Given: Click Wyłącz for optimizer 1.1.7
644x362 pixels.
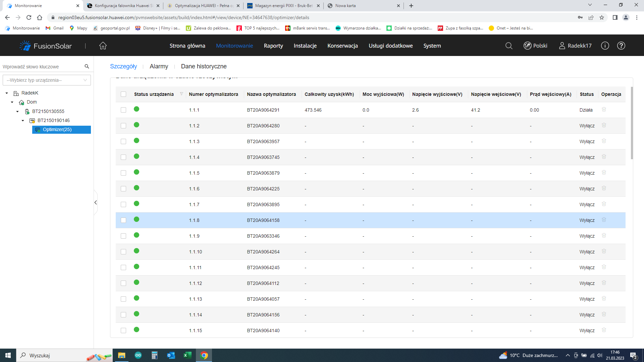Looking at the screenshot, I should (587, 204).
